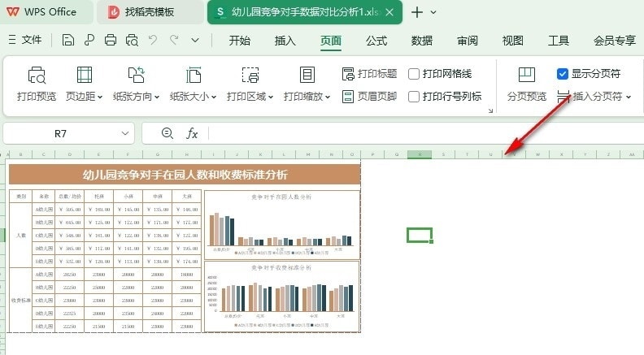The image size is (644, 355).
Task: Open 页眉页脚 header and footer
Action: (369, 97)
